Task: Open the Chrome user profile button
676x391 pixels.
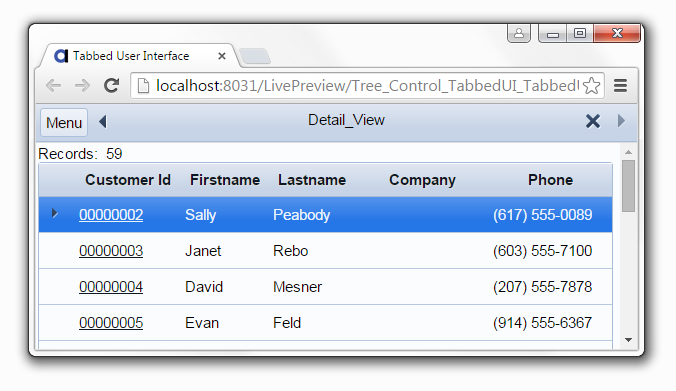Action: point(519,33)
